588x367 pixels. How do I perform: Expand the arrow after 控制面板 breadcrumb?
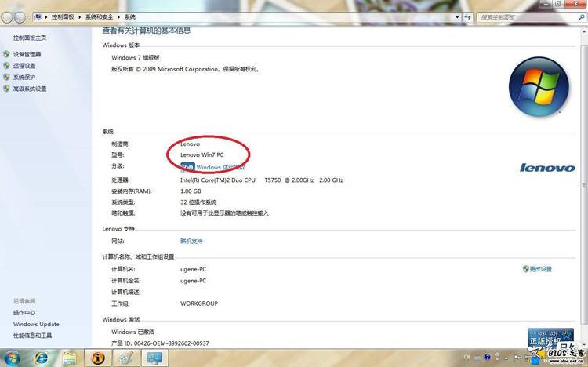[x=79, y=17]
